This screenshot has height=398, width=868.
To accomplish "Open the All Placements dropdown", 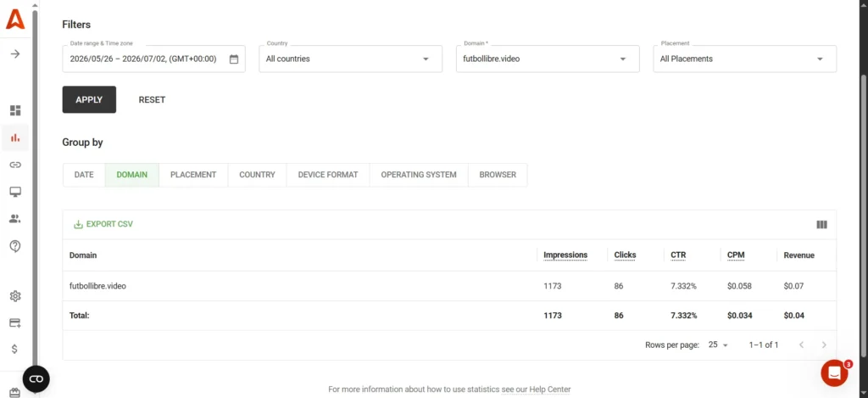I will pos(744,59).
